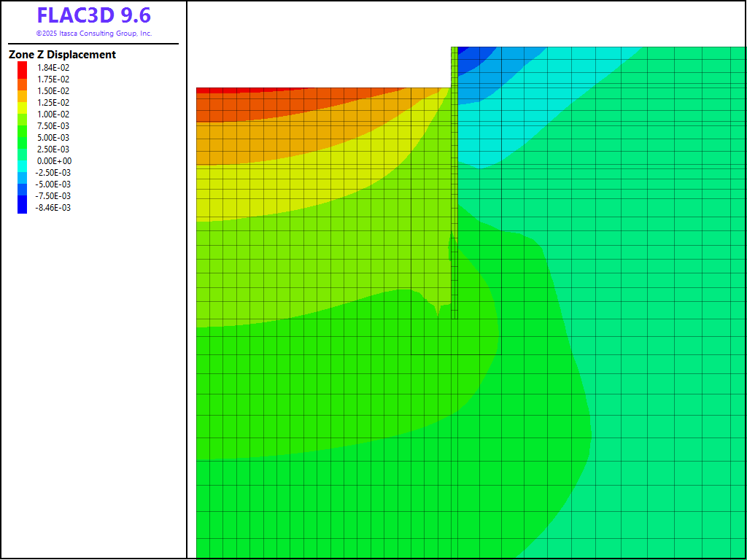747x560 pixels.
Task: Click the 7.50E-03 legend label
Action: click(54, 126)
